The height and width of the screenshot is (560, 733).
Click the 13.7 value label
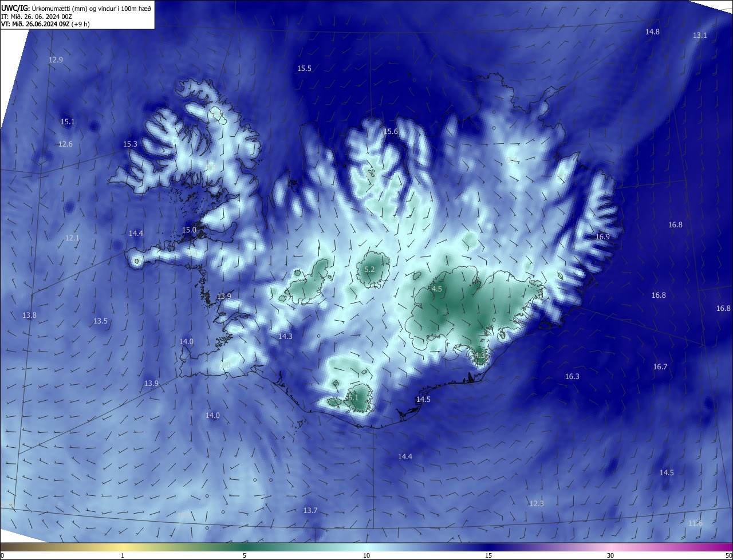[310, 511]
